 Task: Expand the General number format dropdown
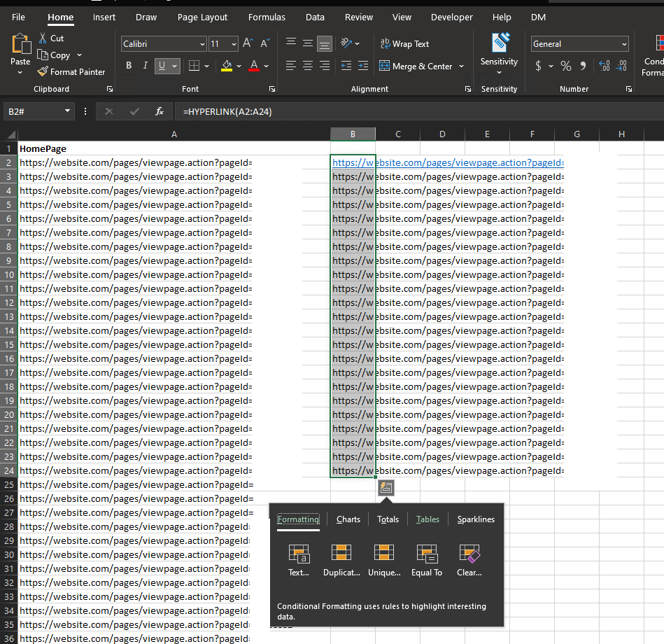[x=624, y=44]
